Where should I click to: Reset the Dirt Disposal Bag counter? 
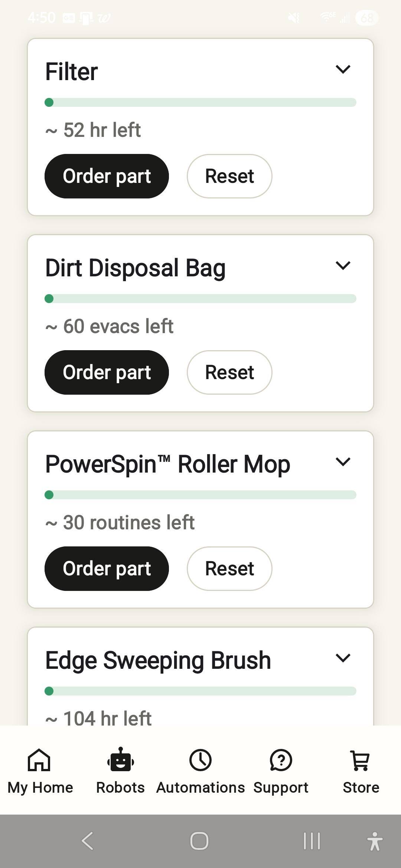pos(229,372)
